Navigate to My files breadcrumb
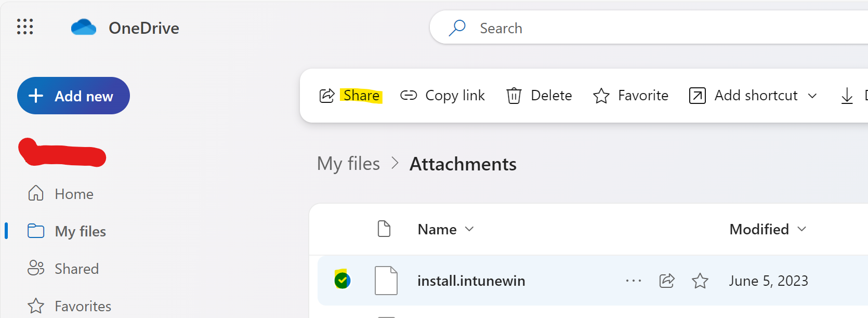 [x=348, y=164]
